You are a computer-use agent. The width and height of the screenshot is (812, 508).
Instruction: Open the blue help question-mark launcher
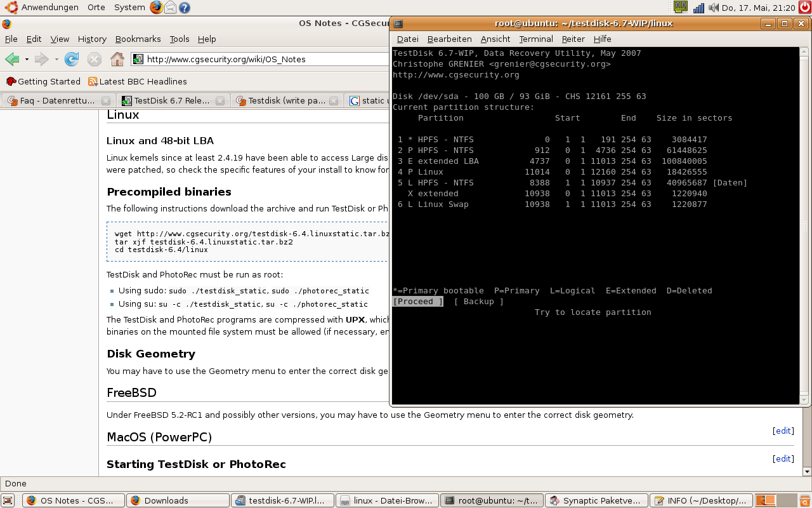click(x=185, y=8)
